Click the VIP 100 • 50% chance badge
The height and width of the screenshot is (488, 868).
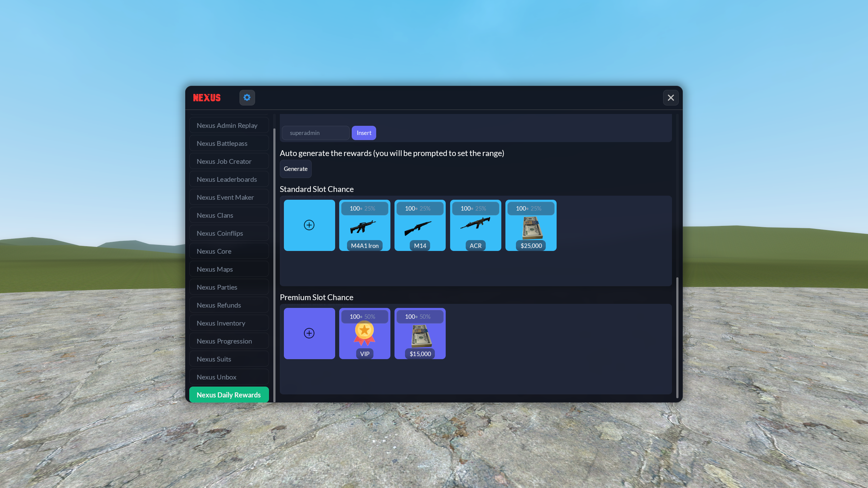click(x=365, y=317)
